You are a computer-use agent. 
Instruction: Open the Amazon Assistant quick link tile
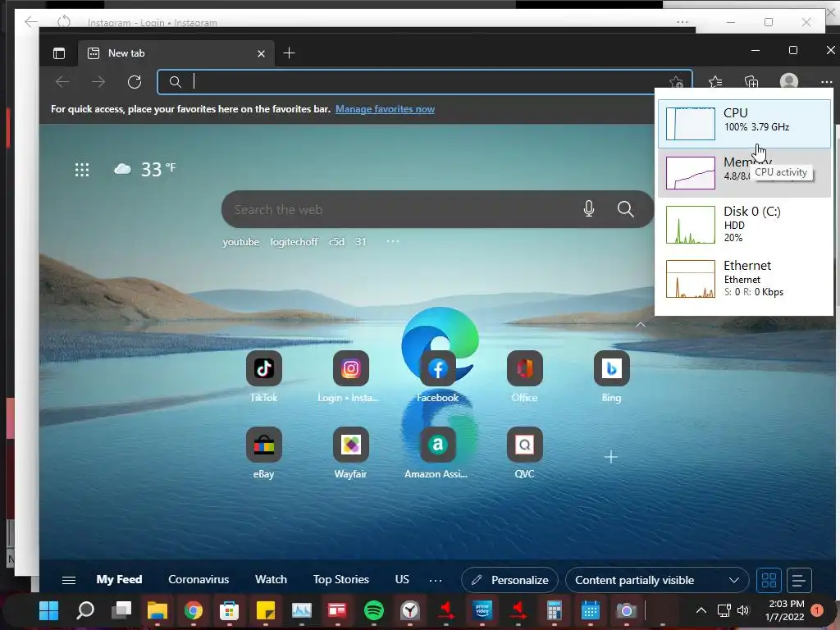click(438, 445)
